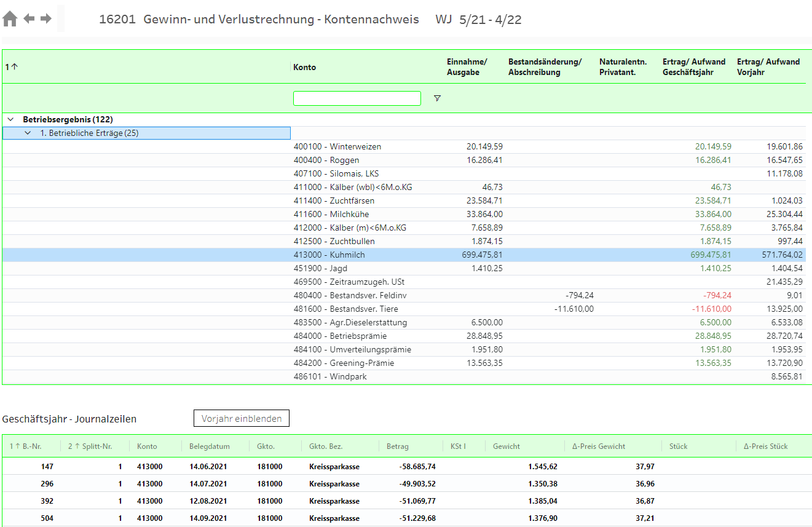This screenshot has width=812, height=527.
Task: Go forward with the right arrow icon
Action: pos(46,18)
